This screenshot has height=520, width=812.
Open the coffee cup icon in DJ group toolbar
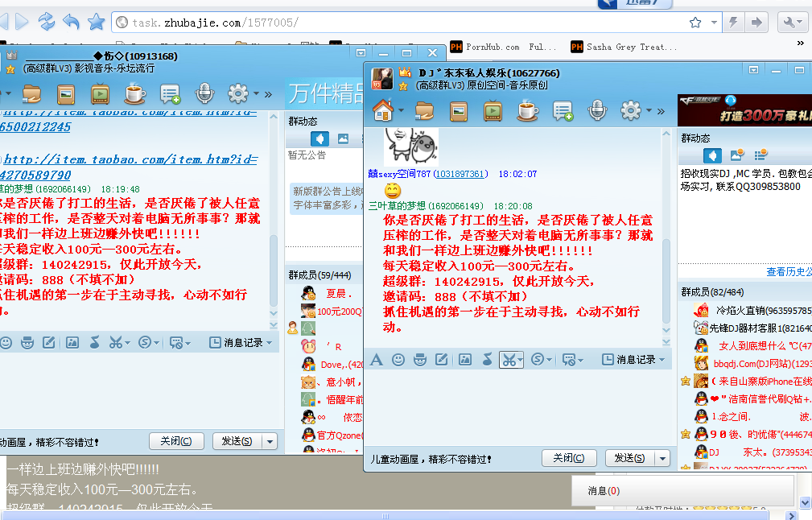(x=527, y=110)
